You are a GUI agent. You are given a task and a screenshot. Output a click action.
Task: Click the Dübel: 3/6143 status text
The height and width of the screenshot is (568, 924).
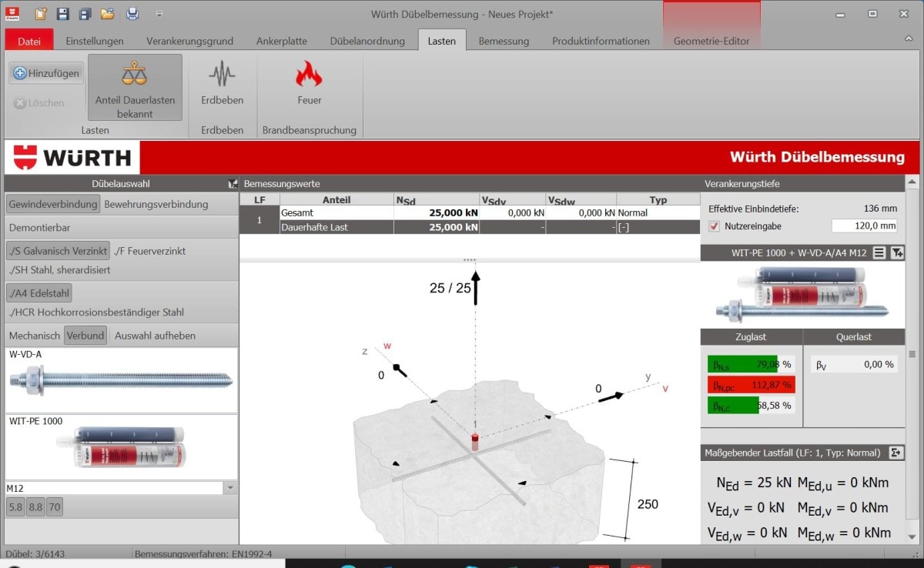point(35,553)
